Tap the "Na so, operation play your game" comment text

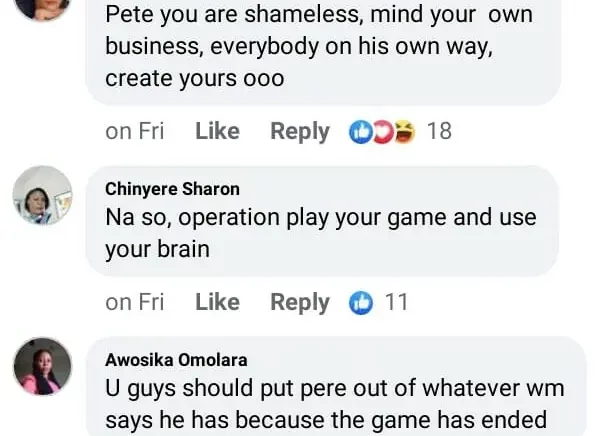[320, 232]
